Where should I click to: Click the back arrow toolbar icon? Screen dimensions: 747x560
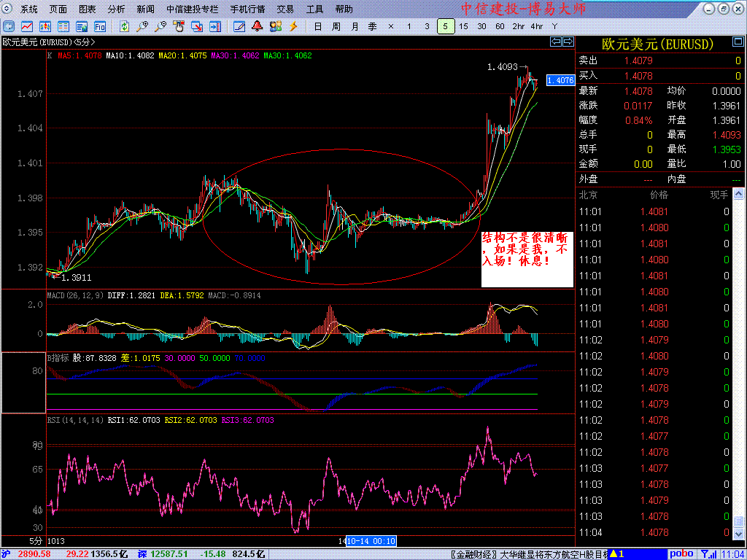9,26
